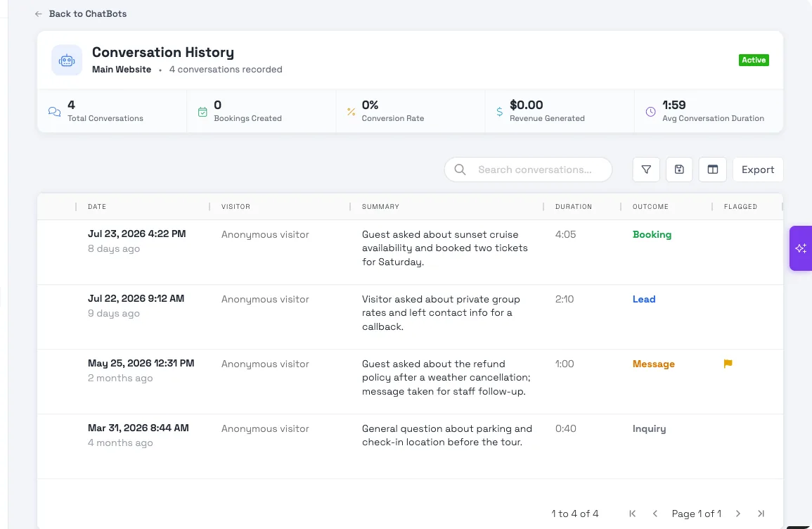The image size is (812, 529).
Task: Click the Avg Conversation Duration clock icon
Action: pos(650,111)
